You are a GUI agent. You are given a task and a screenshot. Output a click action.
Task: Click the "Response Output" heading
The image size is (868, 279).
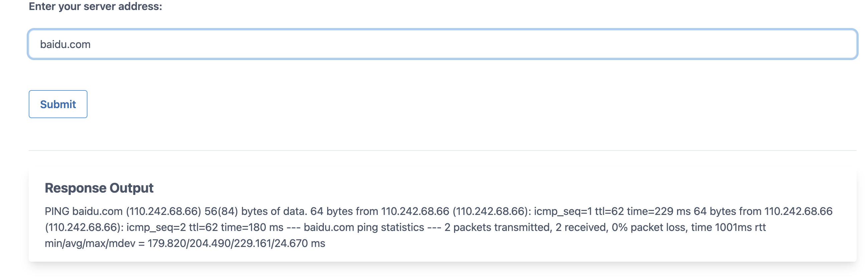(x=99, y=188)
